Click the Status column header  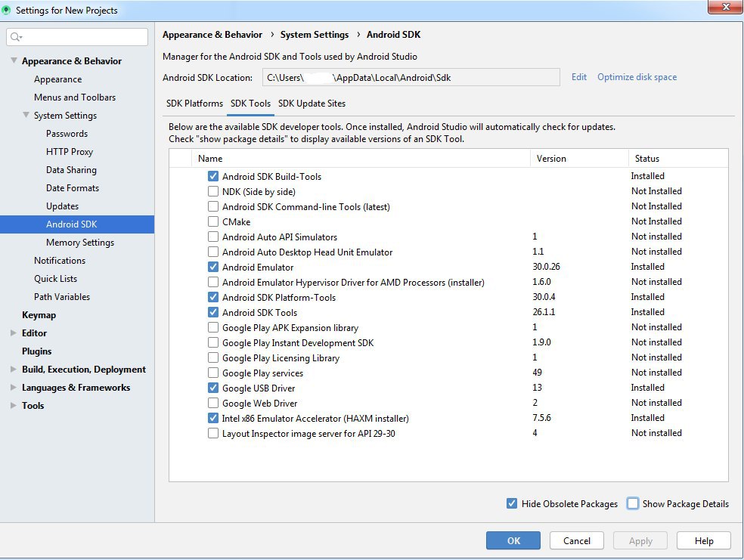tap(678, 159)
